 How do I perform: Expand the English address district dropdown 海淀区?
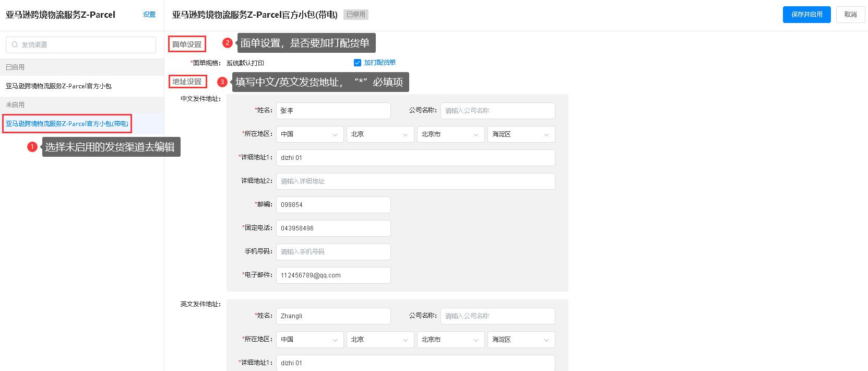[520, 340]
